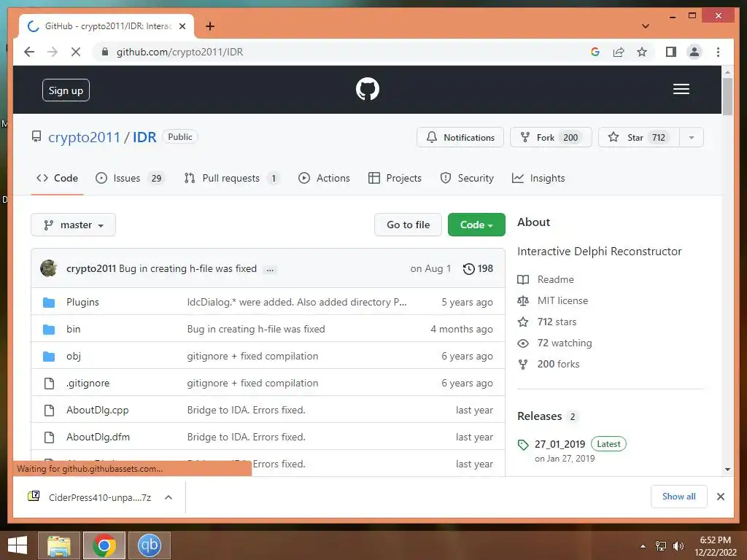Open AboutDlg.cpp file

pos(98,411)
